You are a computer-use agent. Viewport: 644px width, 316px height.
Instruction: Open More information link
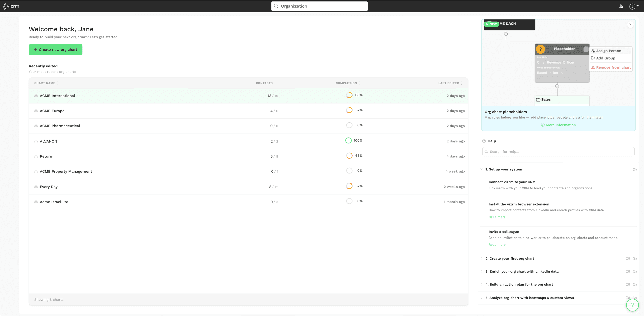(x=558, y=125)
